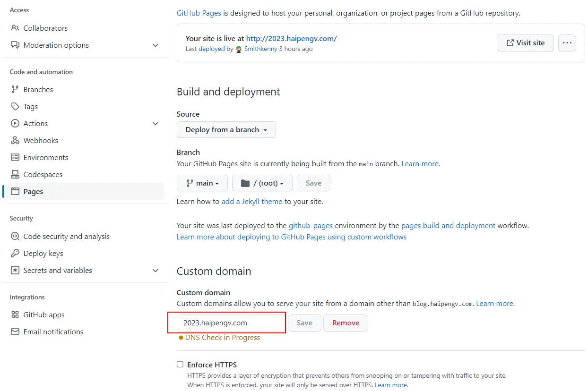Click Save next to branch folder dropdown
Image resolution: width=588 pixels, height=391 pixels.
(x=313, y=183)
